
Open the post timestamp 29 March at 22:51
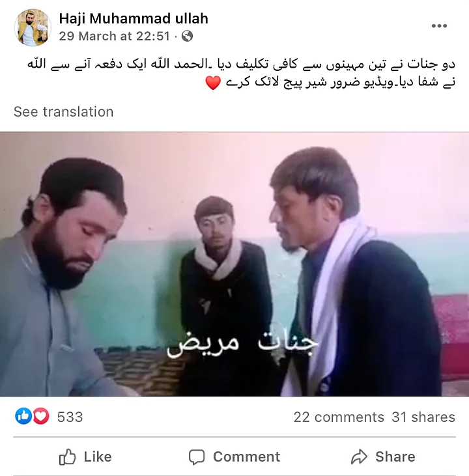click(115, 36)
